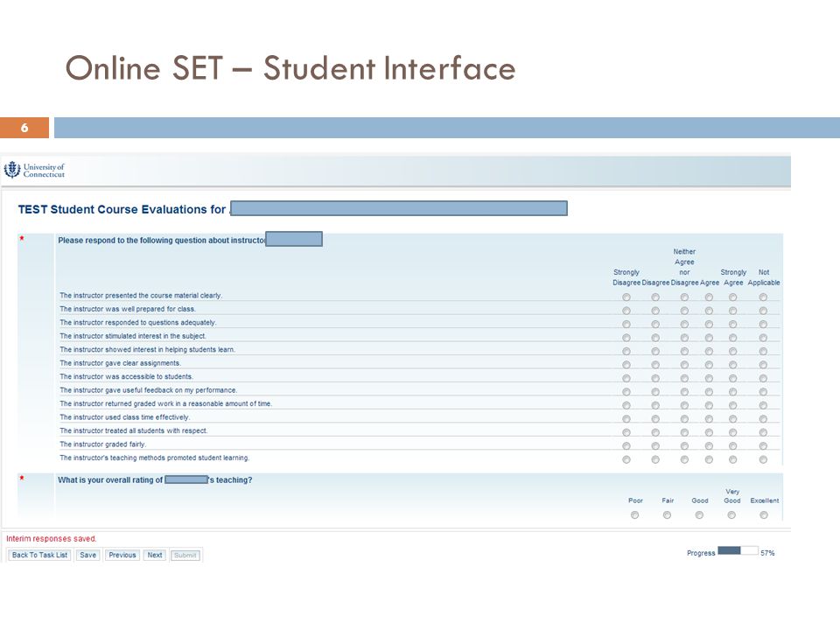Select Strongly Agree for 'treated all students with respect'

[x=732, y=432]
